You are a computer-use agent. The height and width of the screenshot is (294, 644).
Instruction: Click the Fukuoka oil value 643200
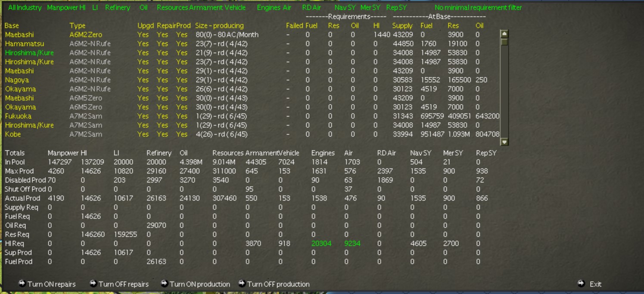(x=488, y=116)
